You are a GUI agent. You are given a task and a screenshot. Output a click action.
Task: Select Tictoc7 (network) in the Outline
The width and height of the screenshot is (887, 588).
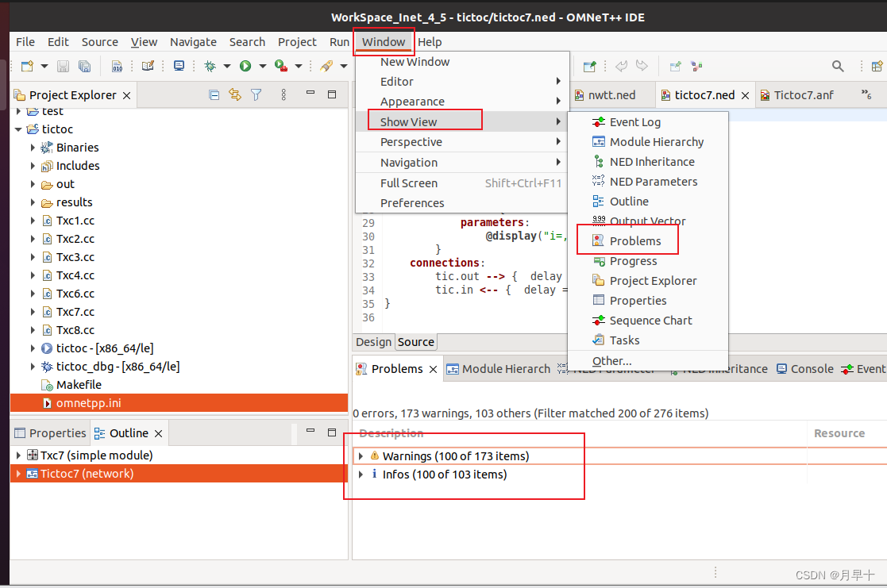click(x=179, y=474)
